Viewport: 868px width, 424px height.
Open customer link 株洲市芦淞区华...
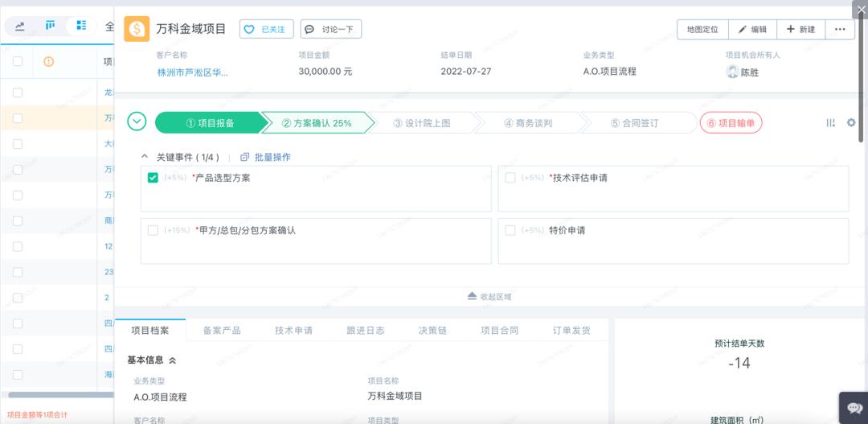pos(193,72)
